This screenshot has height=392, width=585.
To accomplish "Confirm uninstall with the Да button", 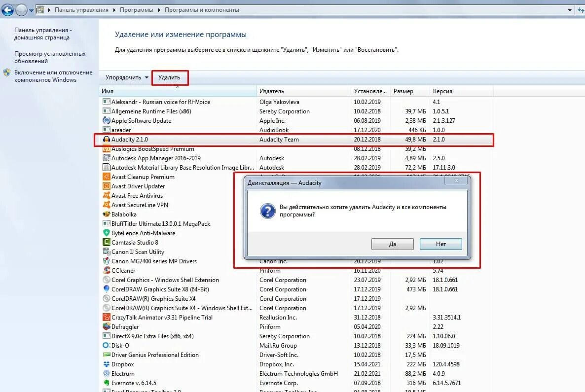I will point(393,244).
